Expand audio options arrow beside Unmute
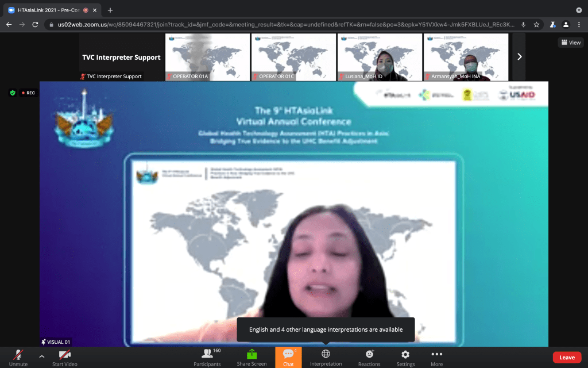This screenshot has height=368, width=588. click(41, 356)
